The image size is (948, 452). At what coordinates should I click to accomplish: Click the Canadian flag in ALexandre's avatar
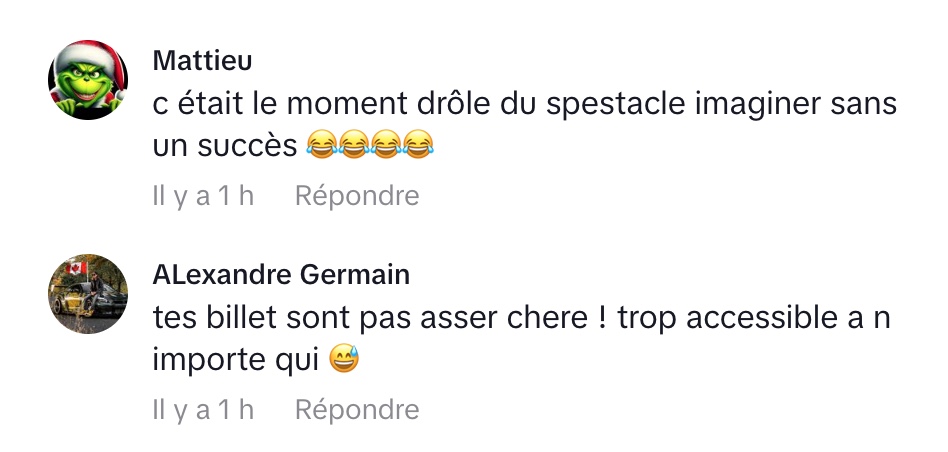click(76, 269)
